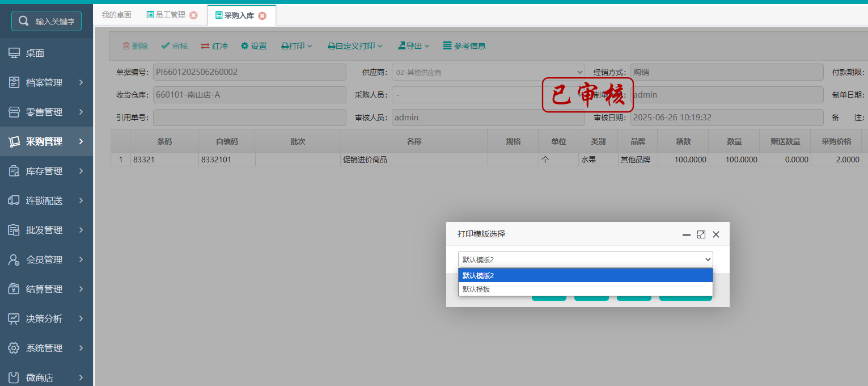The height and width of the screenshot is (386, 868).
Task: Click the 审核日期 field
Action: point(727,118)
